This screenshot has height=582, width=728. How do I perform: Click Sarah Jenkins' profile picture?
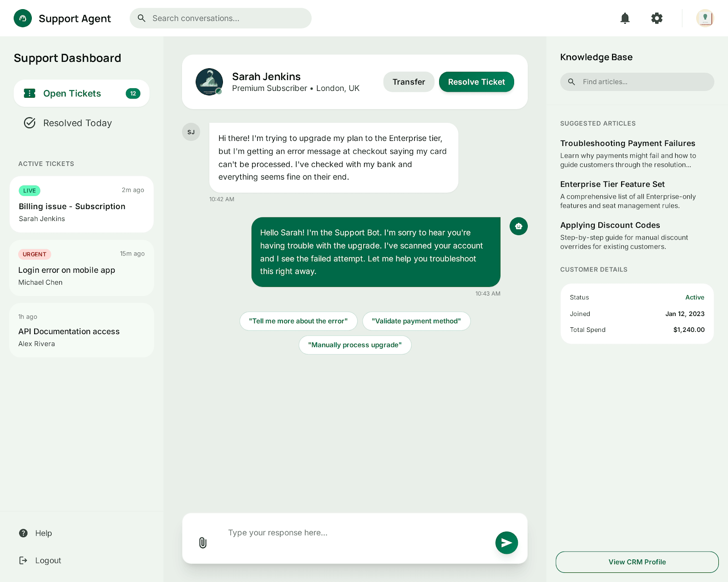(209, 82)
